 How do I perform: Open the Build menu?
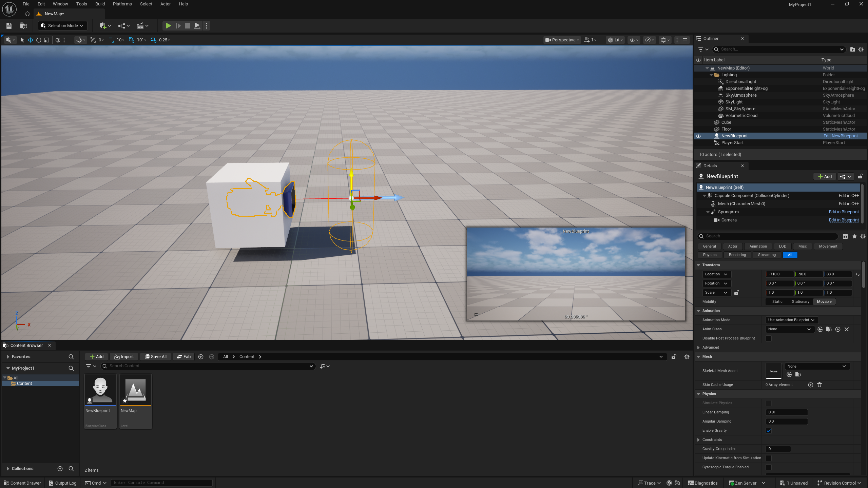click(100, 4)
